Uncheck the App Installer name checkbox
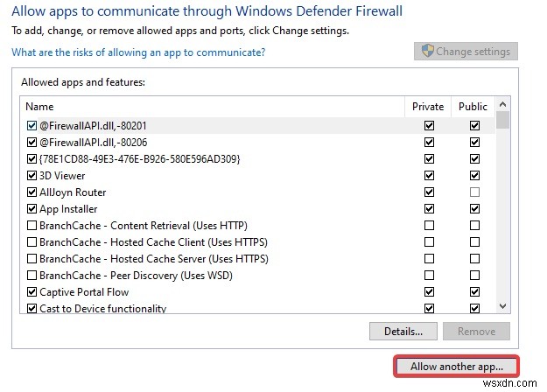 (x=32, y=209)
